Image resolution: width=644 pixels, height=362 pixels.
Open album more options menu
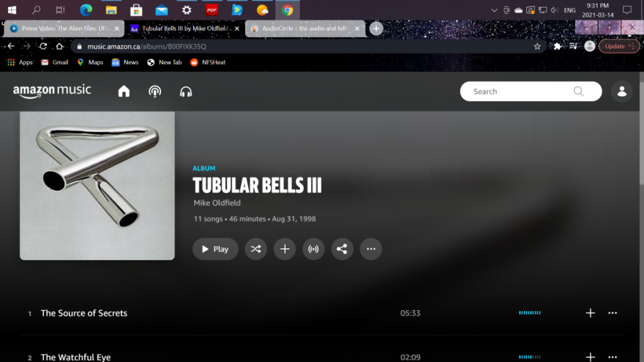click(371, 249)
